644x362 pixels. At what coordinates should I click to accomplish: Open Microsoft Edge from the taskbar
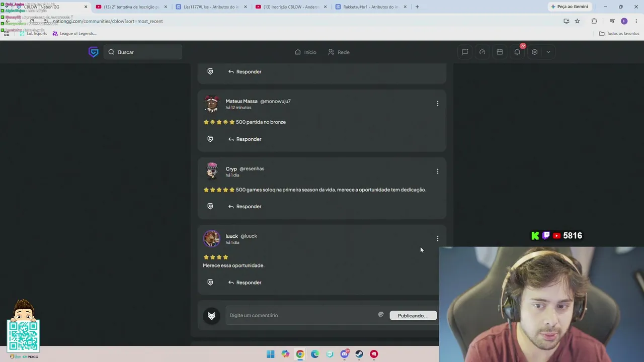coord(315,354)
